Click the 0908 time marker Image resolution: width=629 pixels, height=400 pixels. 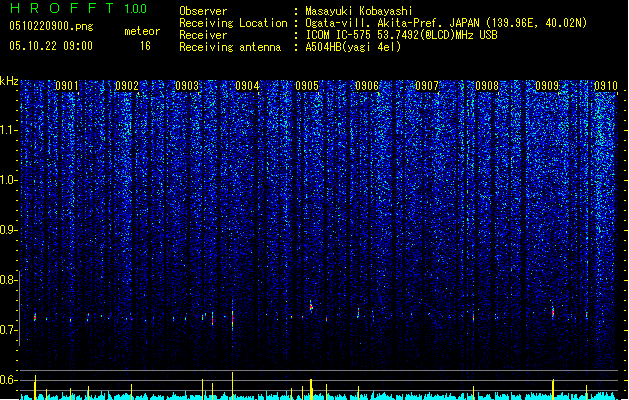click(487, 86)
